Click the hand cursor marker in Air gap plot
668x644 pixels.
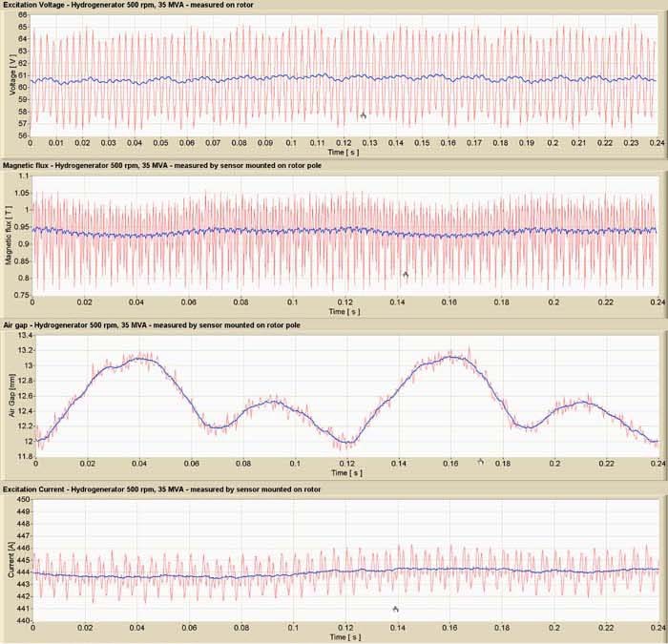pyautogui.click(x=480, y=461)
